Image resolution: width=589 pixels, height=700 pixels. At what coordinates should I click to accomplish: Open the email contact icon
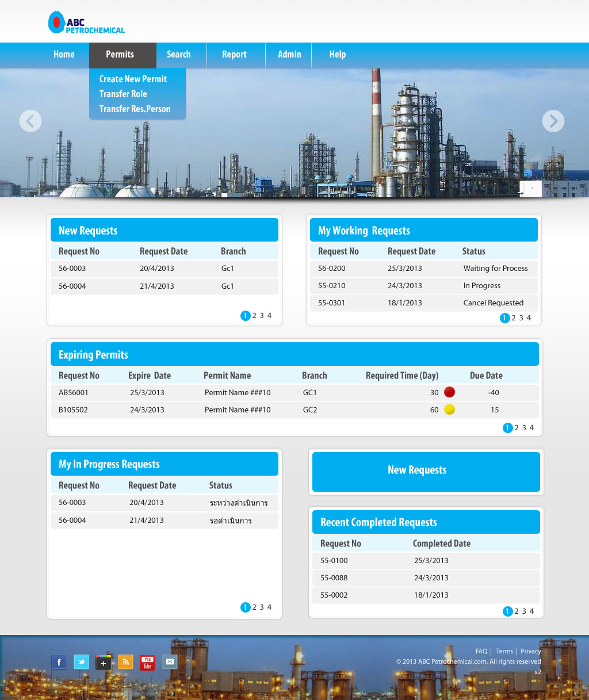click(x=170, y=662)
